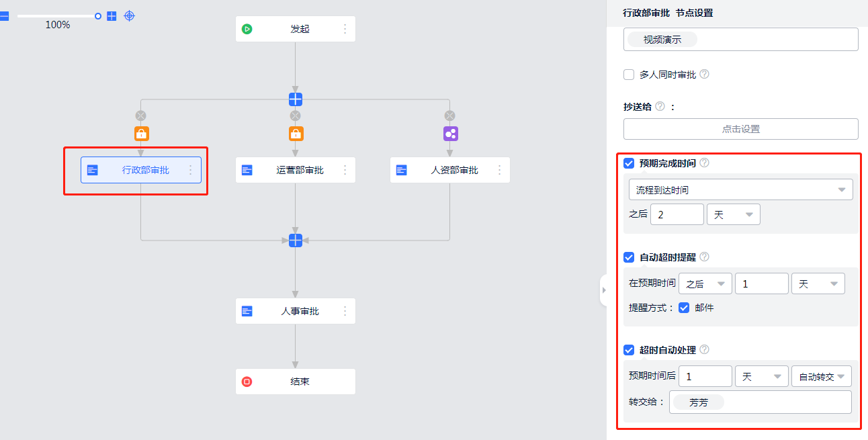
Task: Enable the 多人同时审批 checkbox
Action: click(x=629, y=75)
